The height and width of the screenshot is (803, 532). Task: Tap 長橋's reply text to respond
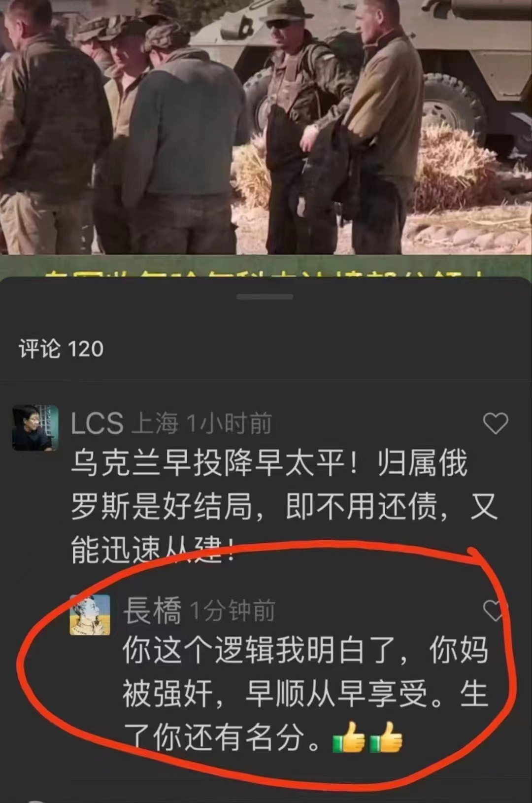(305, 694)
